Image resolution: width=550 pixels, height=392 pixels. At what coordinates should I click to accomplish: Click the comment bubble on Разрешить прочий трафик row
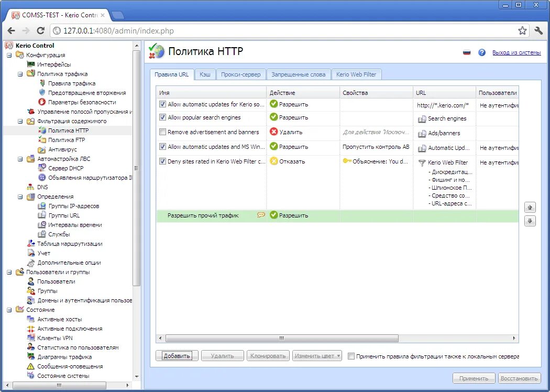tap(261, 215)
